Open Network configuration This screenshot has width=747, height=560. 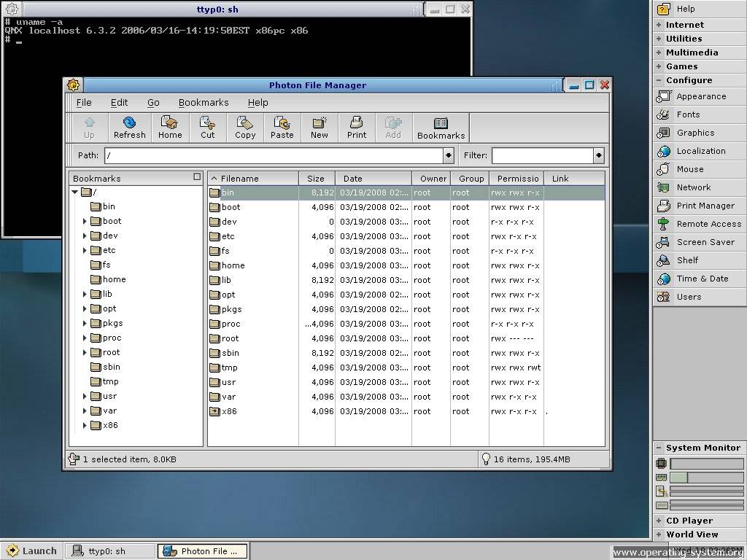[x=700, y=187]
